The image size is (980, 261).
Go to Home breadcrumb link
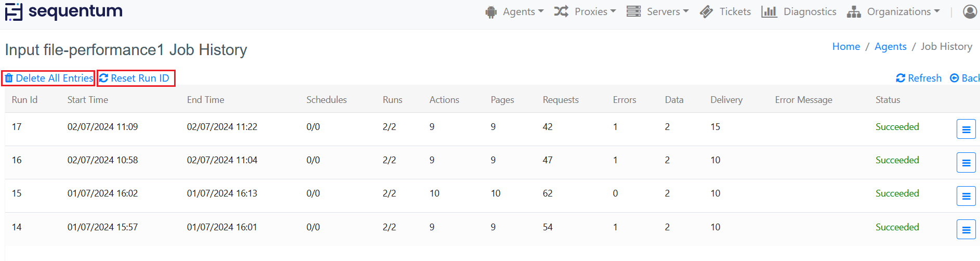tap(846, 46)
